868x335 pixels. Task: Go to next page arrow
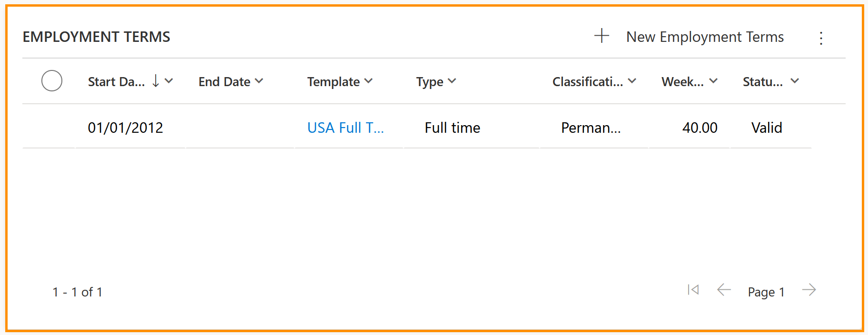pos(809,290)
